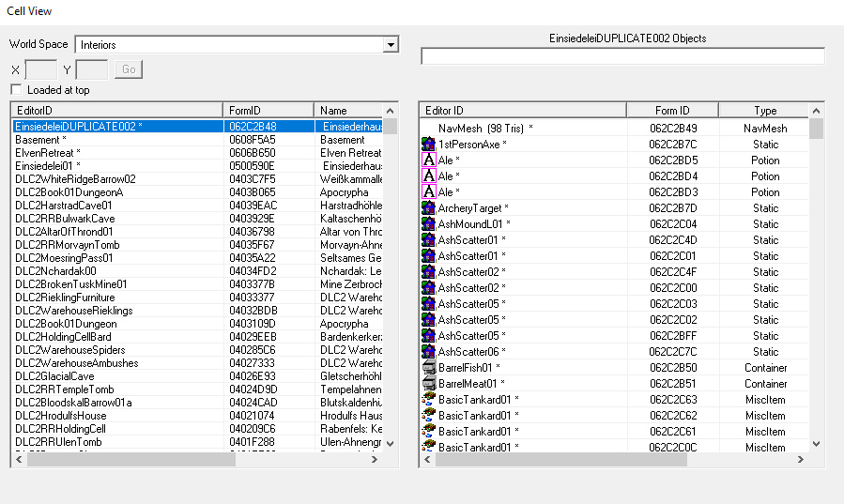Open the World Space dropdown
844x504 pixels.
(391, 45)
